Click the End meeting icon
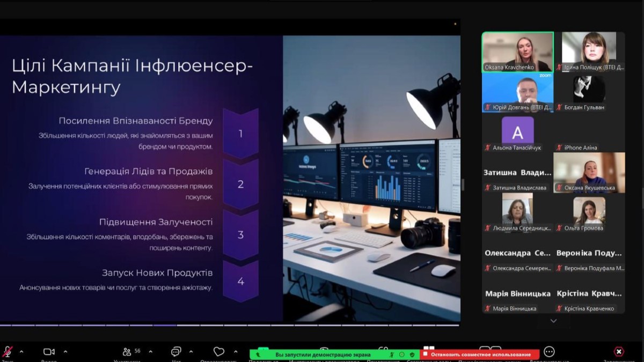The width and height of the screenshot is (644, 362). pos(619,352)
